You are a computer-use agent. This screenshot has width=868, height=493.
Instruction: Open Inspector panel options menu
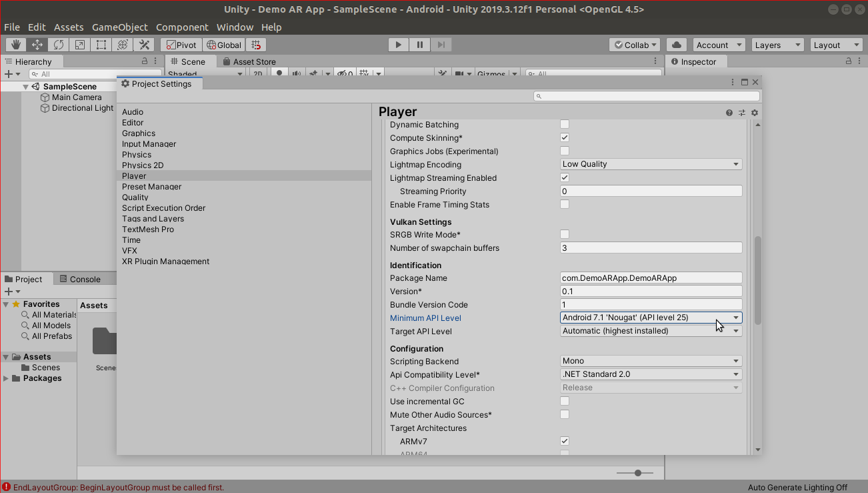pyautogui.click(x=861, y=61)
